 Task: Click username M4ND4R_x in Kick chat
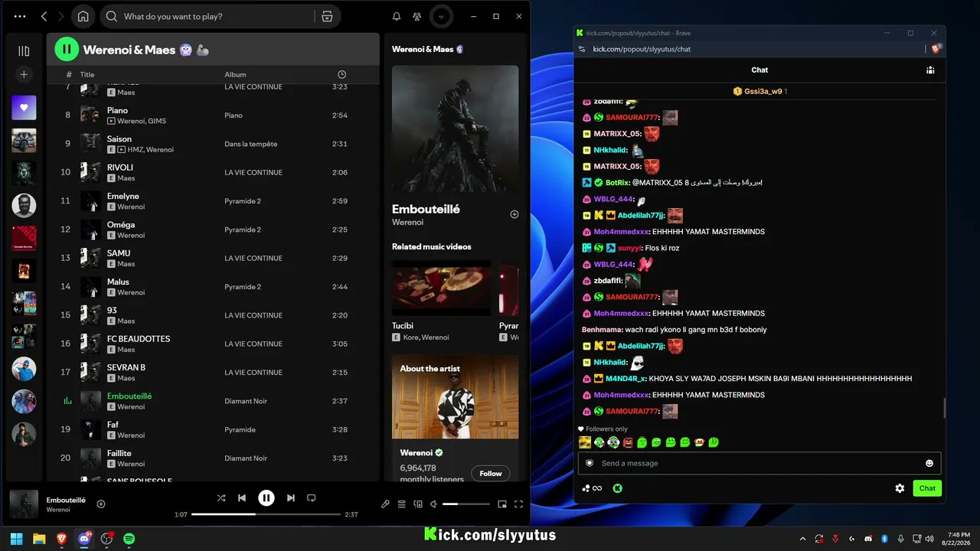tap(626, 379)
